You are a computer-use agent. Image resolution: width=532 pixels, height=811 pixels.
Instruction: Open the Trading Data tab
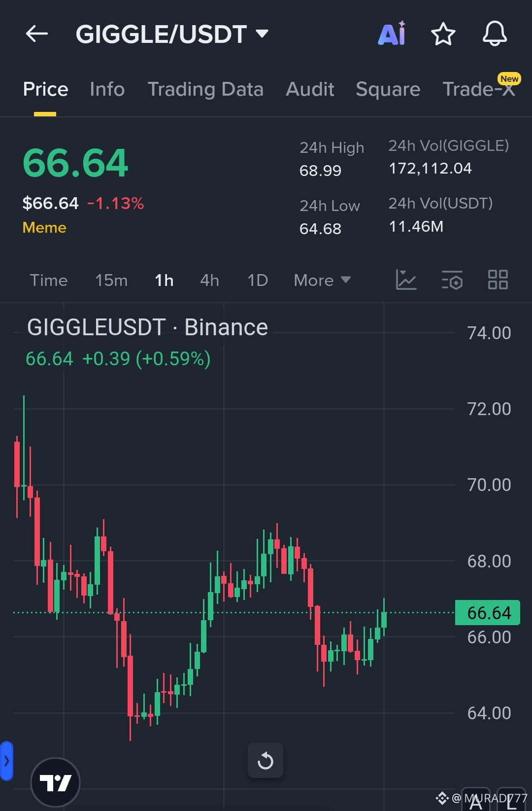pos(205,89)
